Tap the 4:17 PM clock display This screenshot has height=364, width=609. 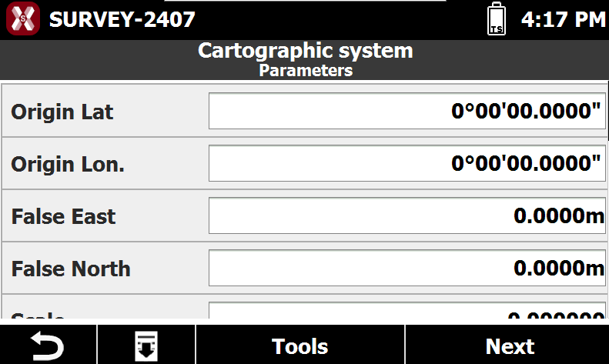563,19
